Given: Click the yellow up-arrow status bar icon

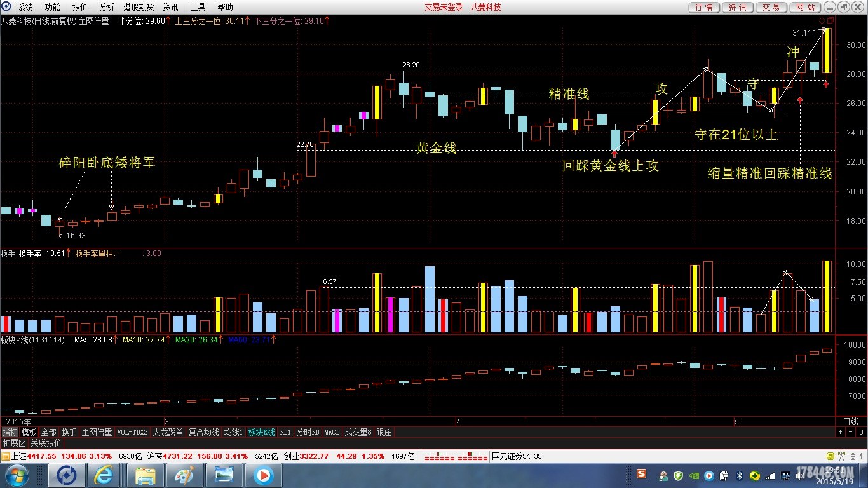Looking at the screenshot, I should click(829, 456).
